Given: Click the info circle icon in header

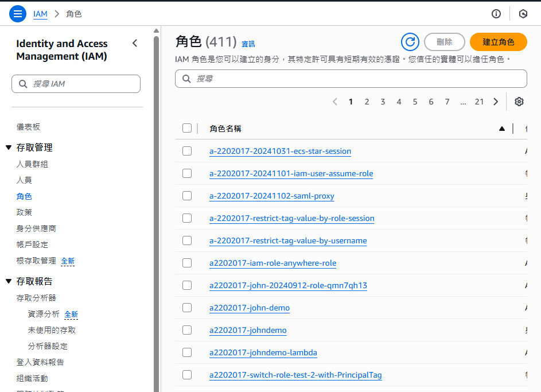Looking at the screenshot, I should click(496, 14).
